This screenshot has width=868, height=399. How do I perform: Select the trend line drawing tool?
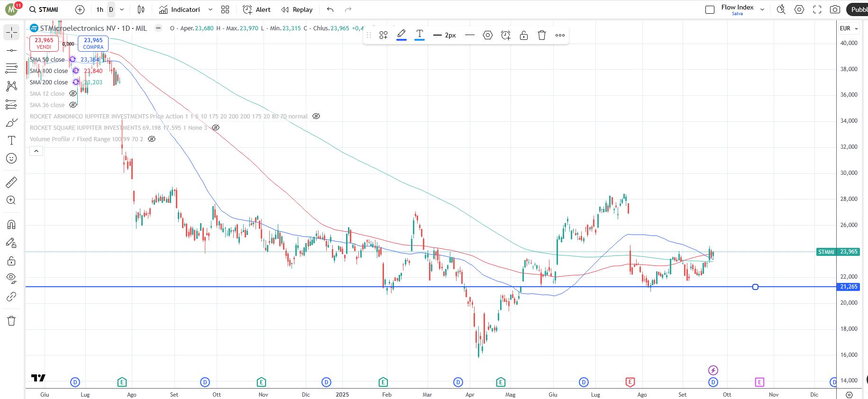pyautogui.click(x=11, y=50)
